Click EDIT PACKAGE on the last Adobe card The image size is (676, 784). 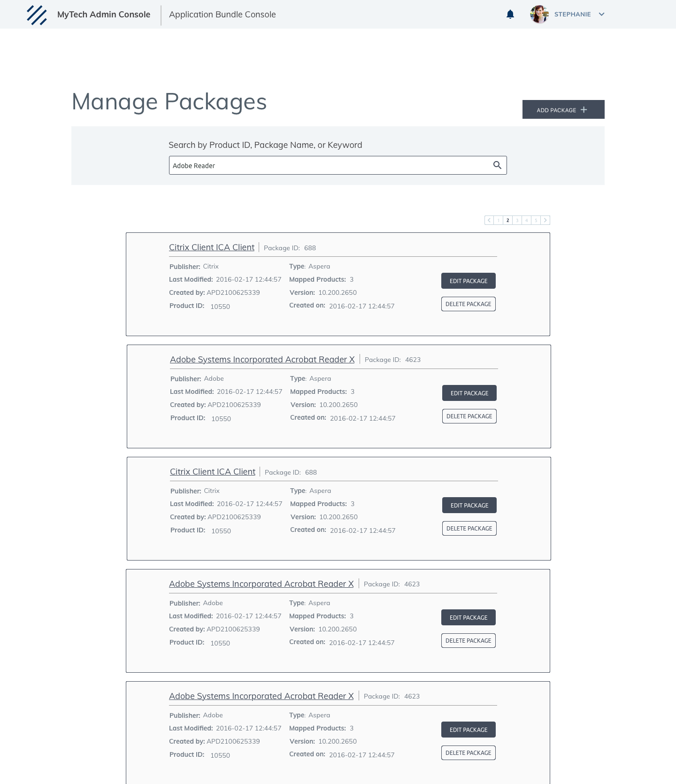[469, 730]
